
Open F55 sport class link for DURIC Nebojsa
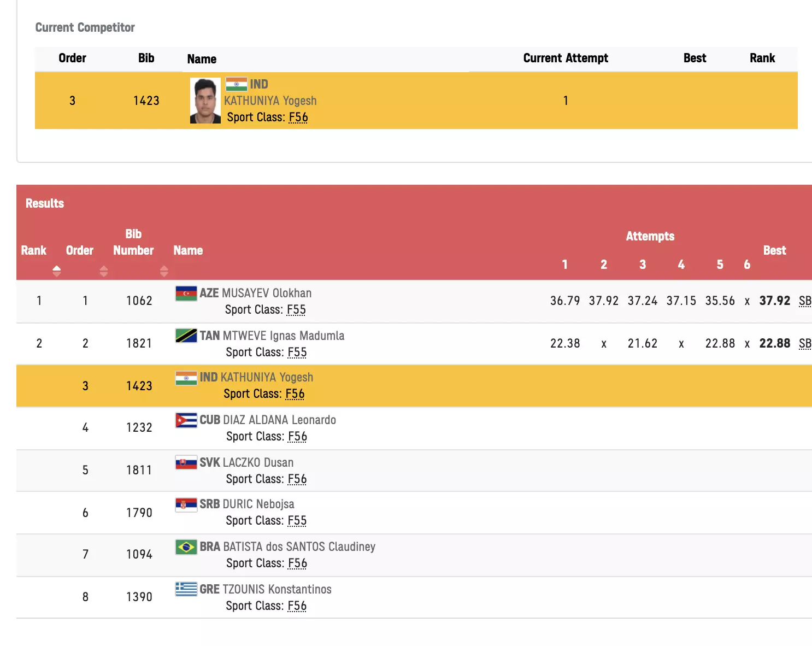pyautogui.click(x=297, y=521)
